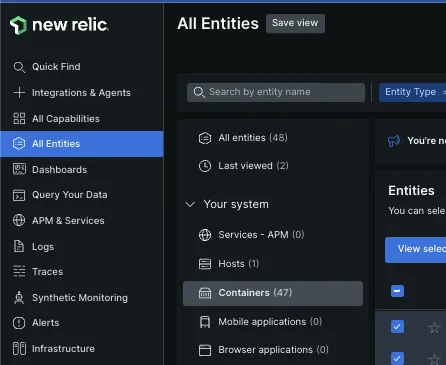Click the Integrations & Agents plus icon
Viewport: 446px width, 365px height.
point(19,93)
